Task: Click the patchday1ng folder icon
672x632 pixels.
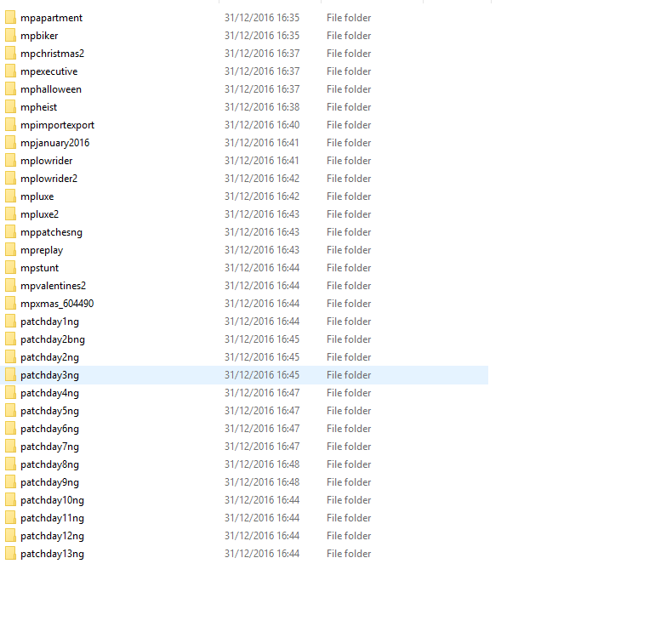Action: pos(11,322)
